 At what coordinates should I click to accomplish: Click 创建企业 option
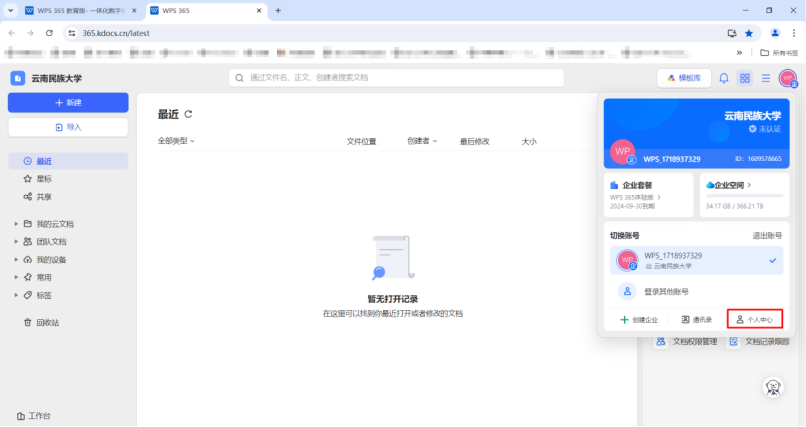(x=639, y=320)
